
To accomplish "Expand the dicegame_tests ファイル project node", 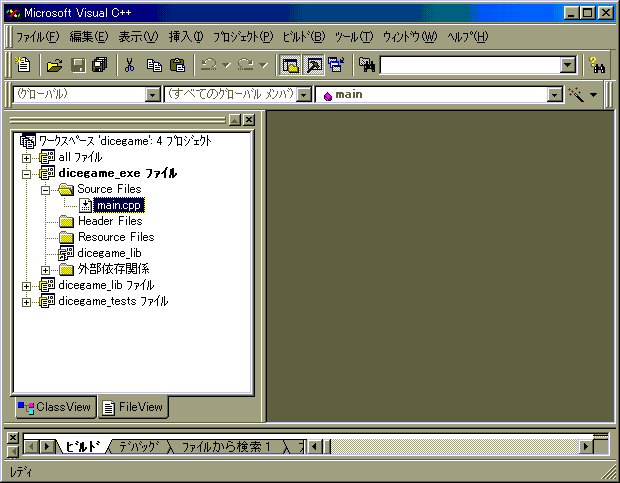I will tap(26, 302).
